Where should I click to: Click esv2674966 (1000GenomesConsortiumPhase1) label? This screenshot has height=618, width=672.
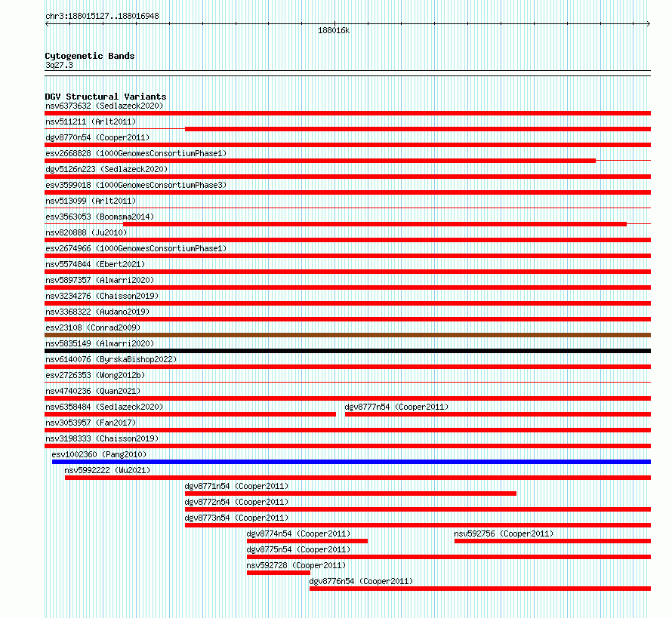(136, 248)
